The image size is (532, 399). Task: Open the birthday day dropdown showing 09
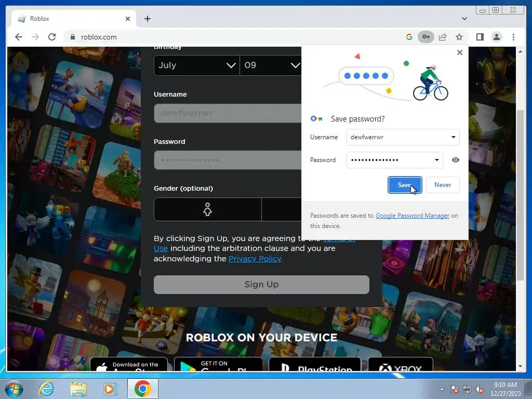[270, 65]
